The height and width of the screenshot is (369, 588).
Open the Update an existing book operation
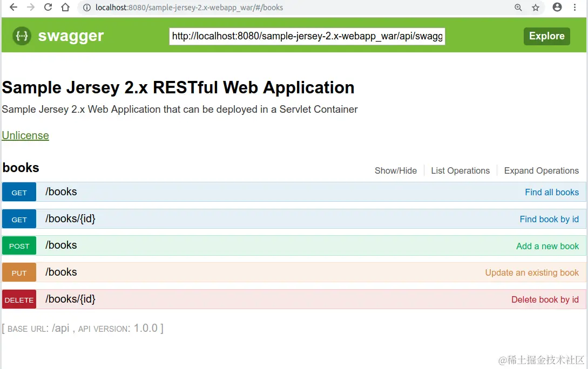point(532,273)
